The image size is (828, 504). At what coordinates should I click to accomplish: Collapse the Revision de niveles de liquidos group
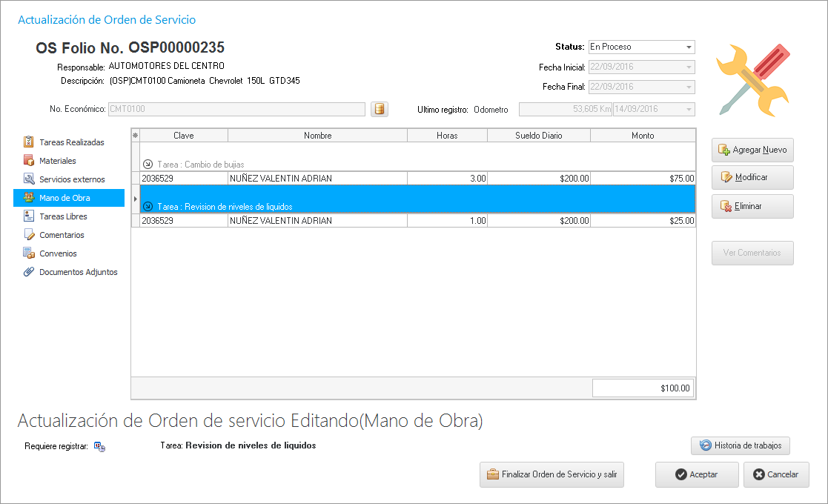(x=147, y=207)
